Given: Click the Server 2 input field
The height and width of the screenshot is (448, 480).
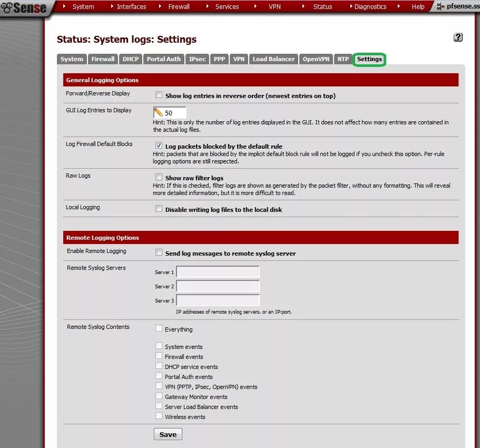Looking at the screenshot, I should point(218,286).
